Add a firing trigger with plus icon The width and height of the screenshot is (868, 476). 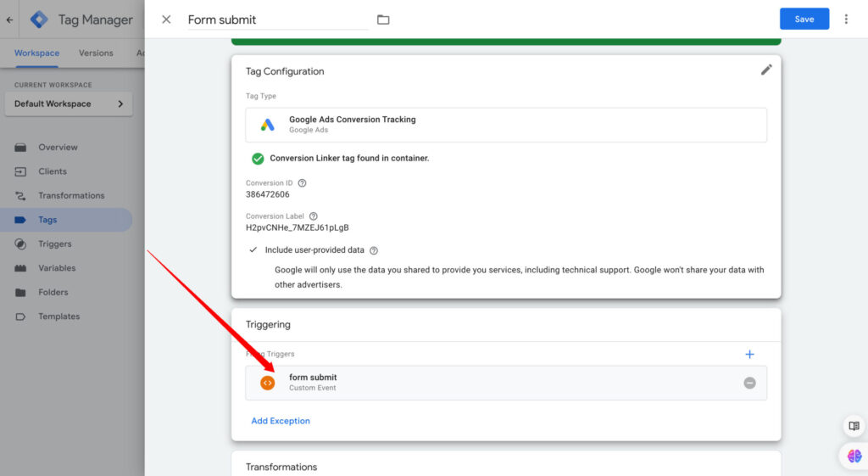(749, 354)
